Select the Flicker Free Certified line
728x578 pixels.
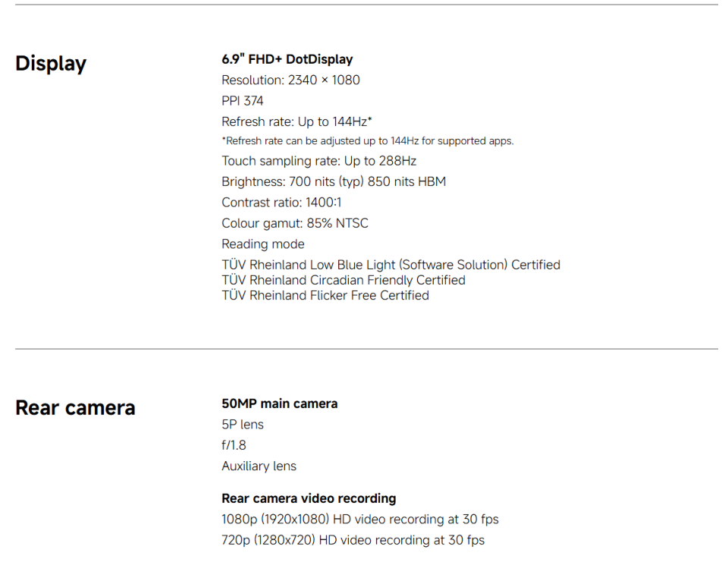[x=325, y=295]
